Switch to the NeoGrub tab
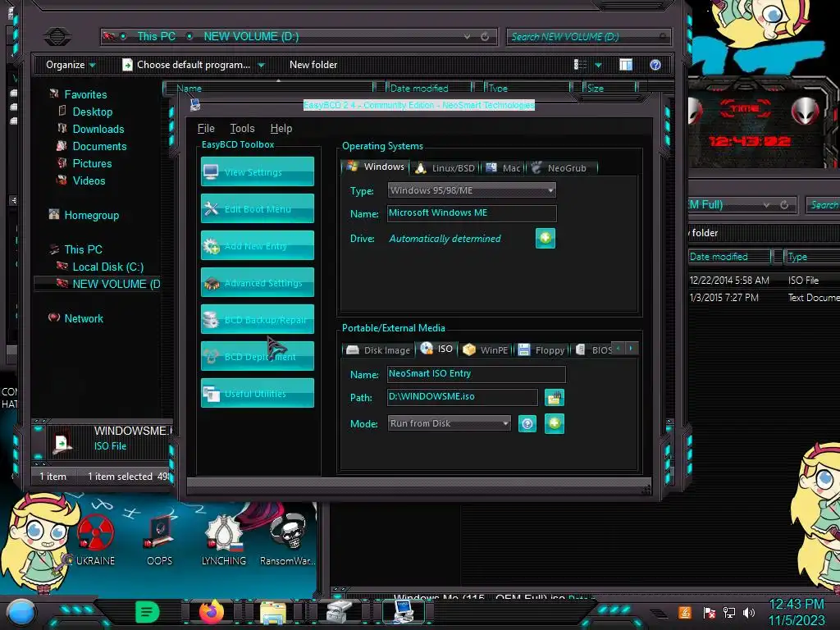Screen dimensions: 840x630 [560, 168]
